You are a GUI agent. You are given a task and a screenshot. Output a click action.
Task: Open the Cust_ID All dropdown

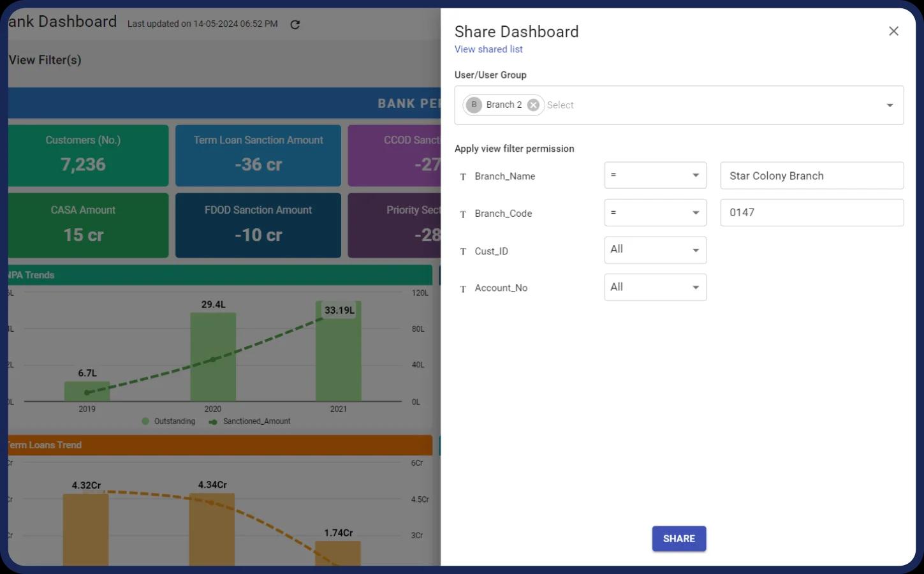click(655, 250)
